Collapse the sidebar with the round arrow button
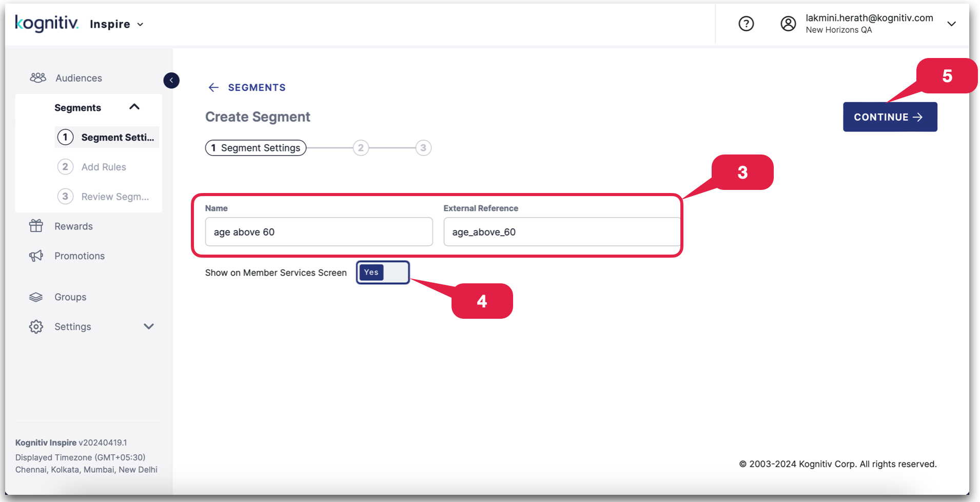The width and height of the screenshot is (980, 502). click(x=171, y=80)
